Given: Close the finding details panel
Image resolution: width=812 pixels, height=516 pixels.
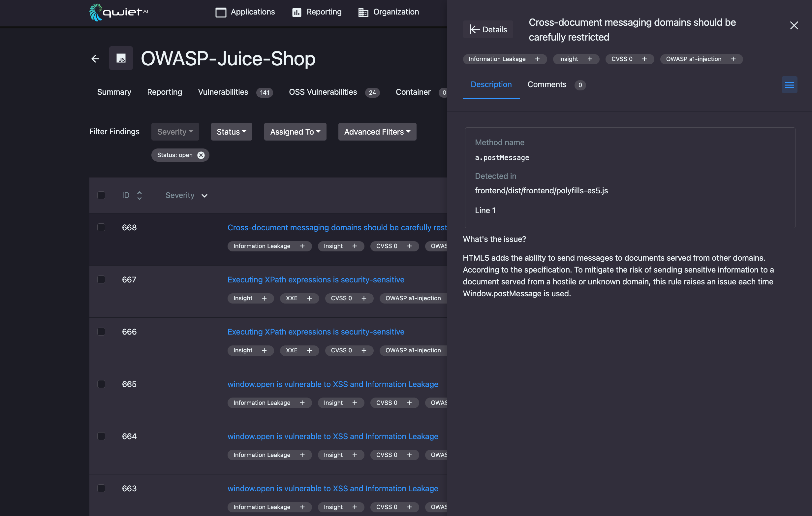Looking at the screenshot, I should coord(794,25).
